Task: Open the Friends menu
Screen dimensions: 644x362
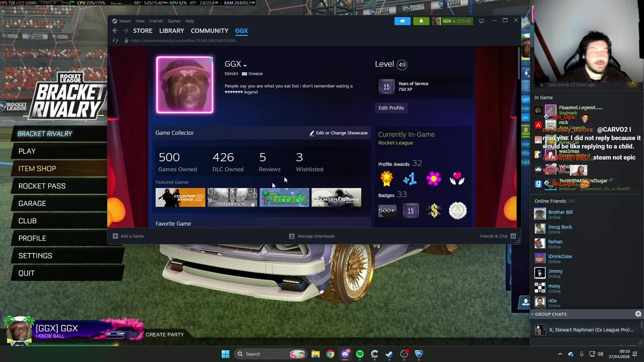Action: point(156,21)
